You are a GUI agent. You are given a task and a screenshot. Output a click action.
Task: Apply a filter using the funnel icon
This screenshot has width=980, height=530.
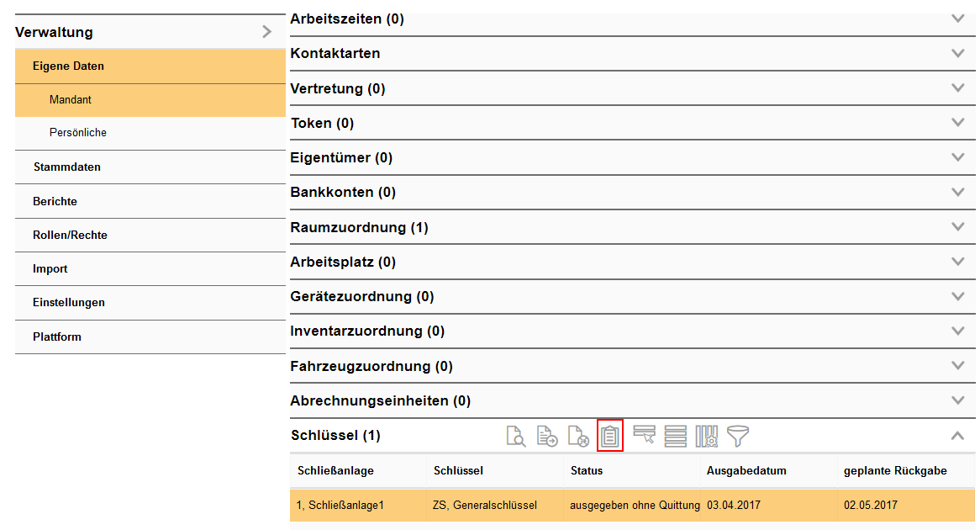(x=737, y=436)
